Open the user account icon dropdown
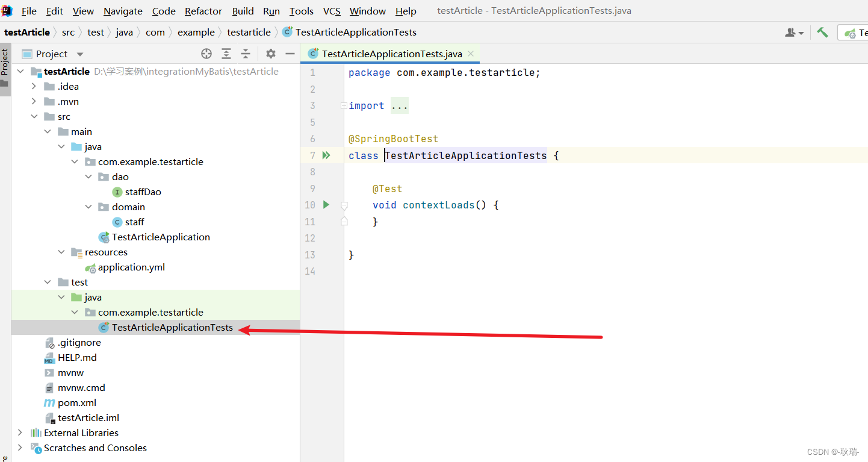The width and height of the screenshot is (868, 462). click(795, 33)
